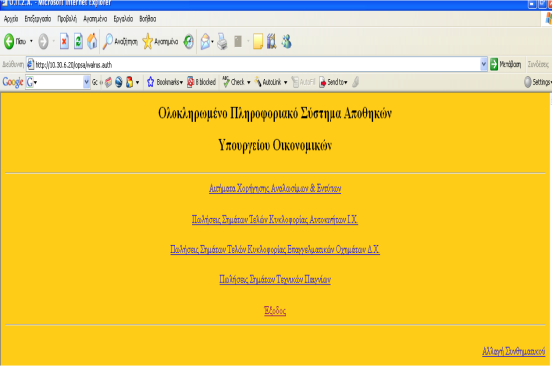Open the Πωλήσεις Σημάτων Τεχνικών Παιγνίων link
Screen dimensions: 553x367
pyautogui.click(x=275, y=279)
